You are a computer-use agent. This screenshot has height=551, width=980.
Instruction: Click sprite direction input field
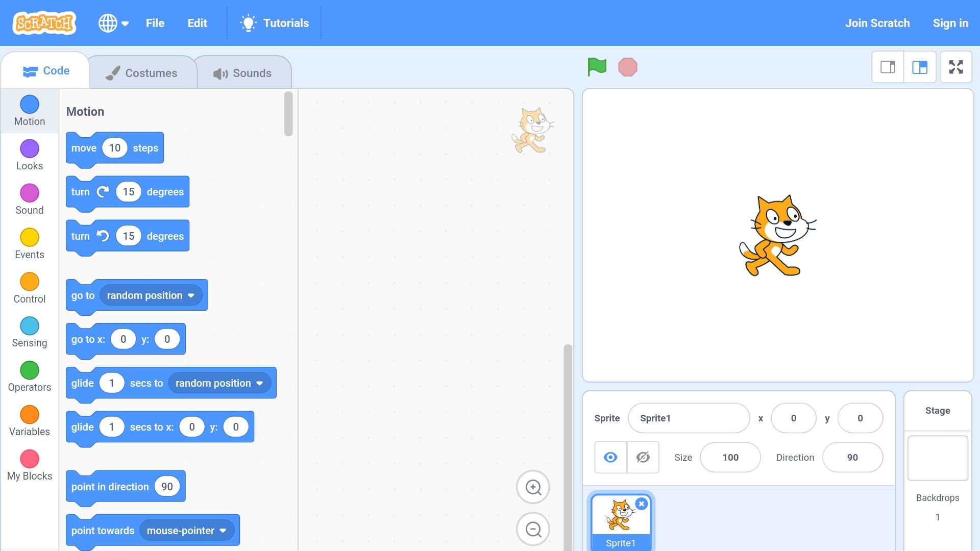point(852,457)
